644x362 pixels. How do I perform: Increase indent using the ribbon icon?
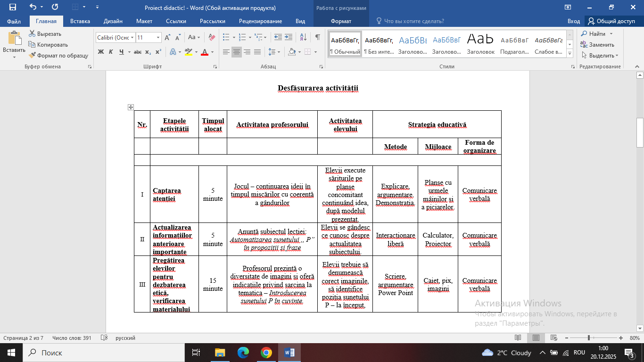[x=289, y=37]
